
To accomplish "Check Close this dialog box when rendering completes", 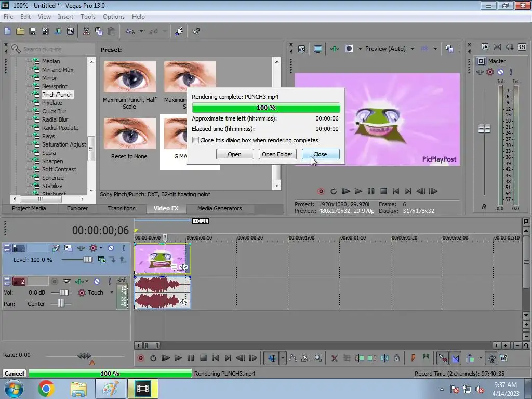I will click(195, 140).
